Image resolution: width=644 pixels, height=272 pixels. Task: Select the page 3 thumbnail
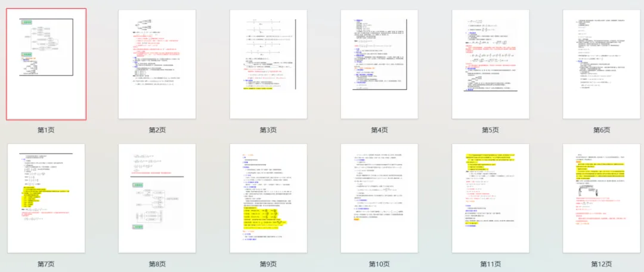[x=268, y=64]
